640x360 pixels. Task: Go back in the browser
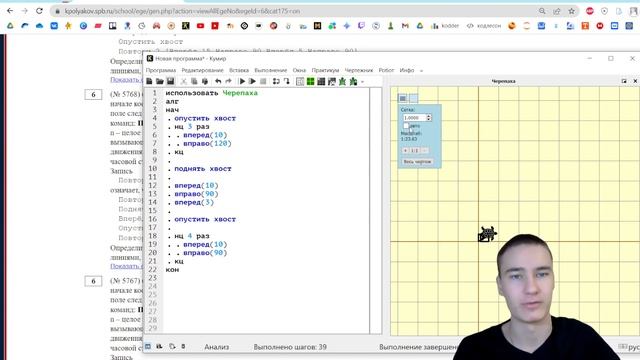coord(10,11)
